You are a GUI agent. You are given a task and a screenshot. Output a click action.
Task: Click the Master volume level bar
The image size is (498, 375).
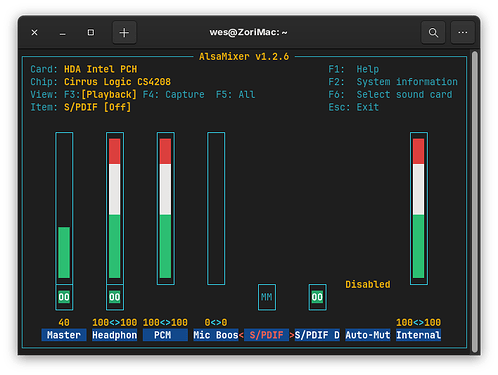click(64, 208)
